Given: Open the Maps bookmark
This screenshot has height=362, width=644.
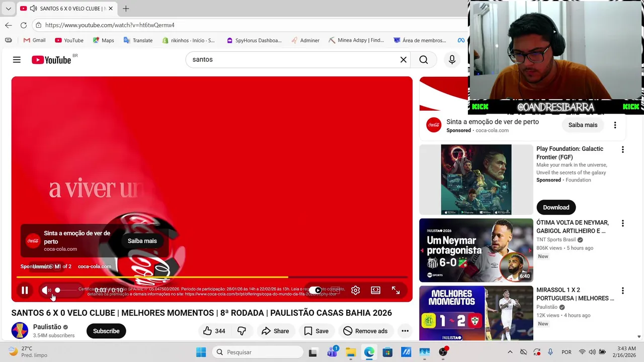Looking at the screenshot, I should pyautogui.click(x=103, y=40).
